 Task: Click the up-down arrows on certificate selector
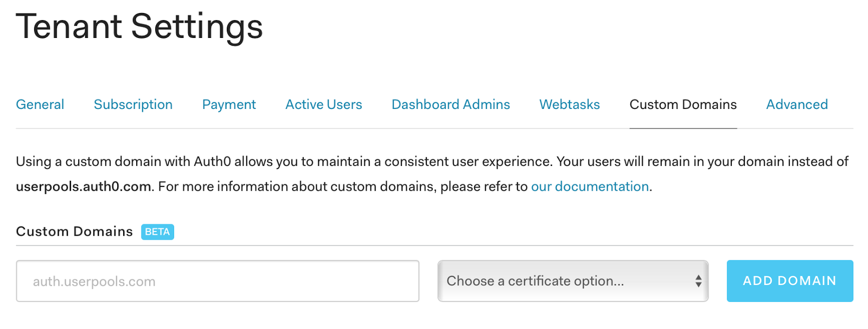[x=698, y=281]
